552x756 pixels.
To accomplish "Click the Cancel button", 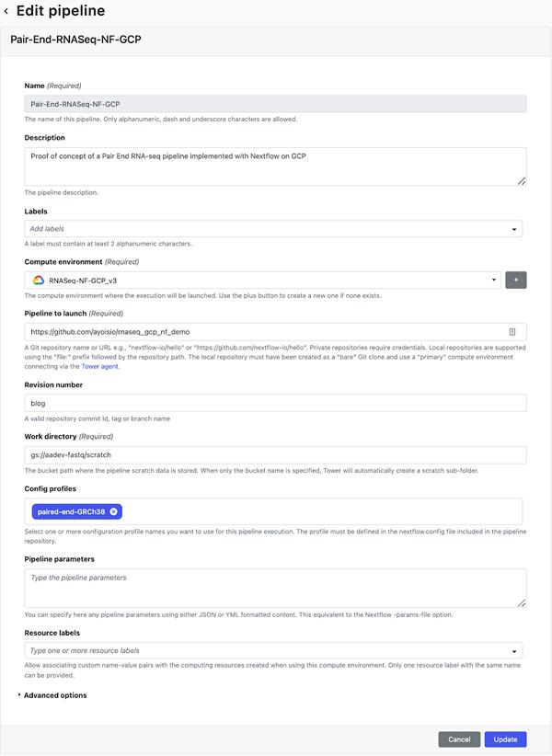I will pos(459,739).
